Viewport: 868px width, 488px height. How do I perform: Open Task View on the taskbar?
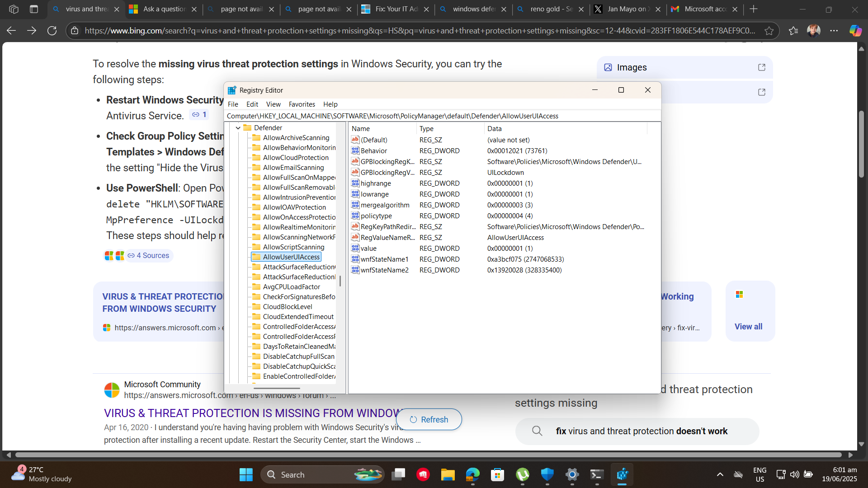pyautogui.click(x=398, y=474)
